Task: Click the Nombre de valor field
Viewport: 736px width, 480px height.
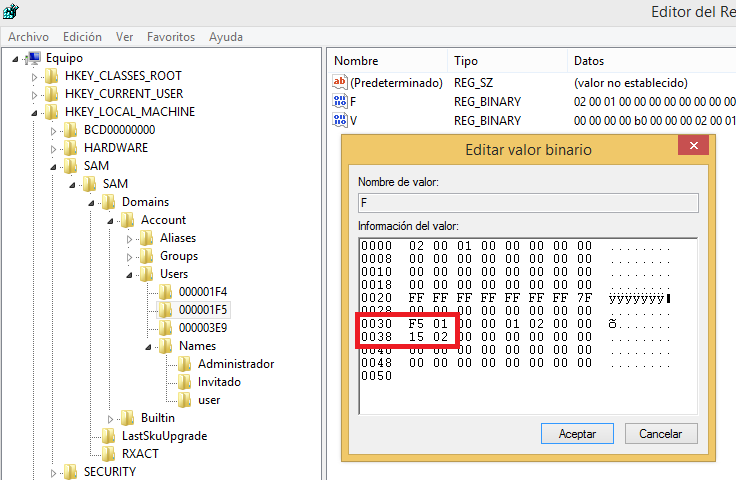Action: click(x=526, y=203)
